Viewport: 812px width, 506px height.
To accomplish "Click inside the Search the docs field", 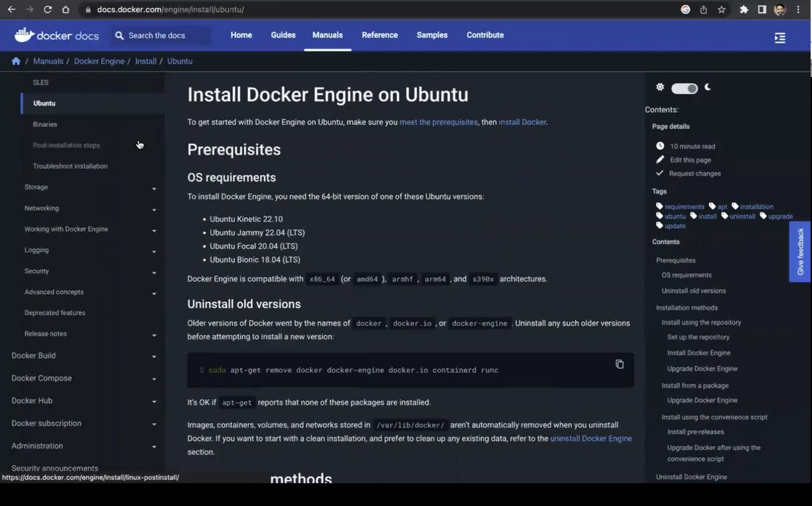I will (160, 34).
